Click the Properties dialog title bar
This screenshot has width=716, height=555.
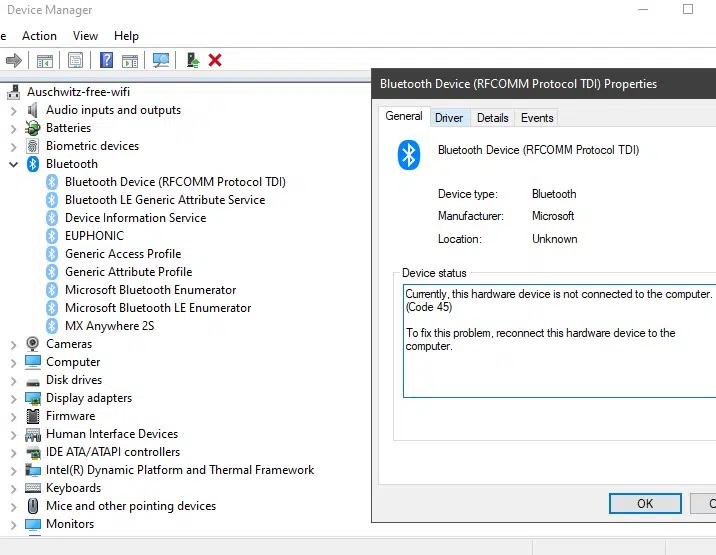coord(543,84)
